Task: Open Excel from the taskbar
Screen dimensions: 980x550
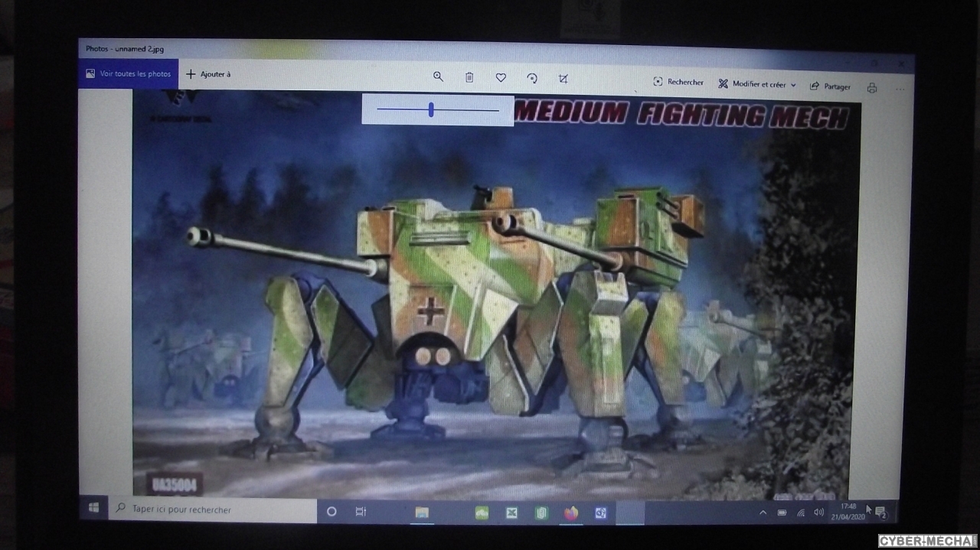Action: pos(511,513)
